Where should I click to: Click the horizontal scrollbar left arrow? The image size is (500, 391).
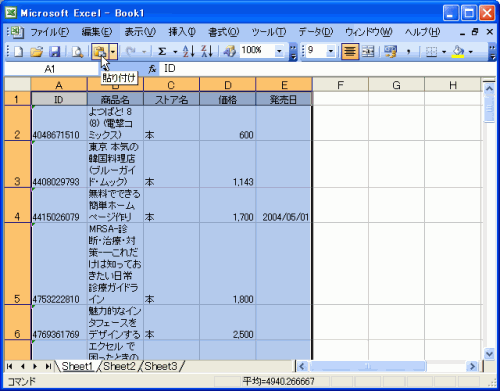click(302, 366)
